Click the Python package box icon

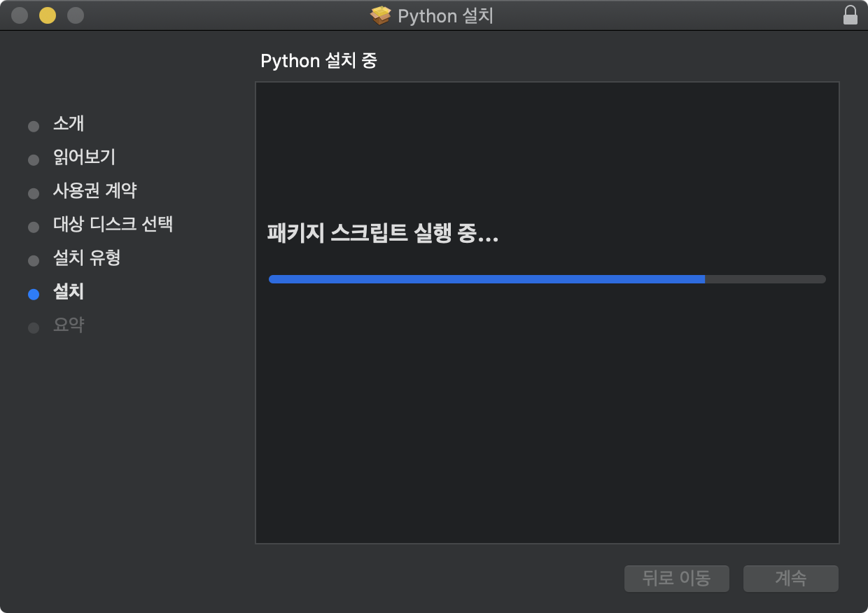pyautogui.click(x=381, y=15)
